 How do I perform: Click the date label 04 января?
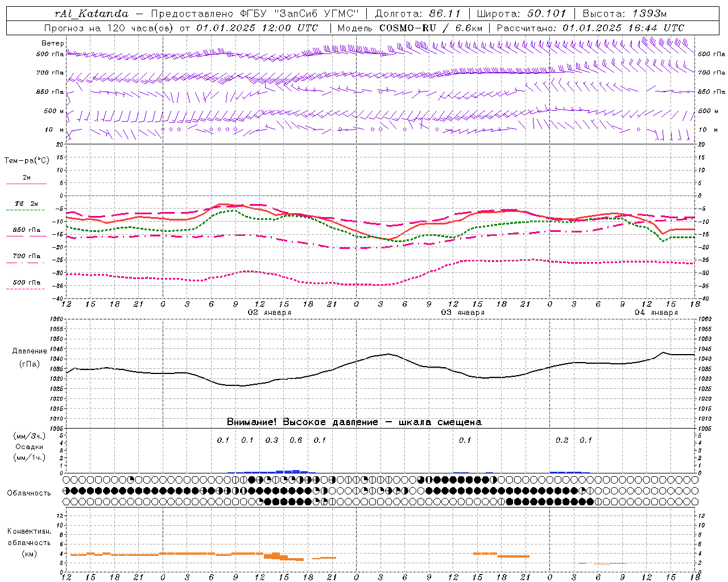tap(656, 313)
